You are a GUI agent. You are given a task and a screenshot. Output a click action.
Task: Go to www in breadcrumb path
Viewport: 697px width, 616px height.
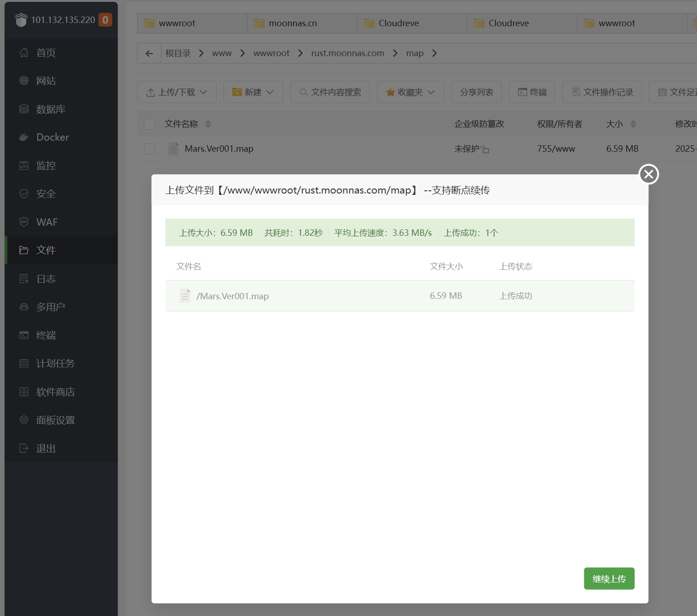222,53
